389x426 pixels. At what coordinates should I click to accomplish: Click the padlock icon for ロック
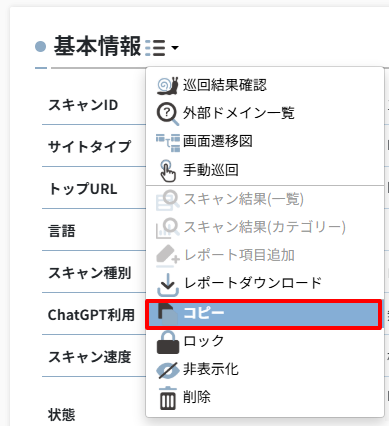click(168, 342)
